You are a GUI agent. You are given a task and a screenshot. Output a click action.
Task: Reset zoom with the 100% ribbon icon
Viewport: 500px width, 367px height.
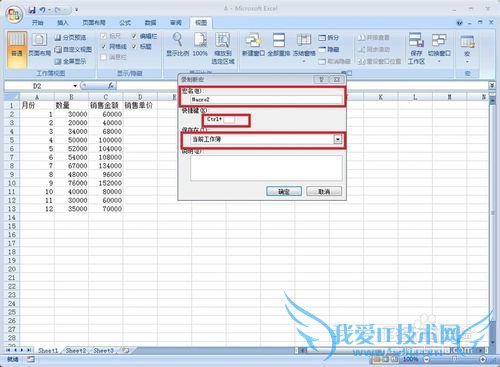coord(200,44)
